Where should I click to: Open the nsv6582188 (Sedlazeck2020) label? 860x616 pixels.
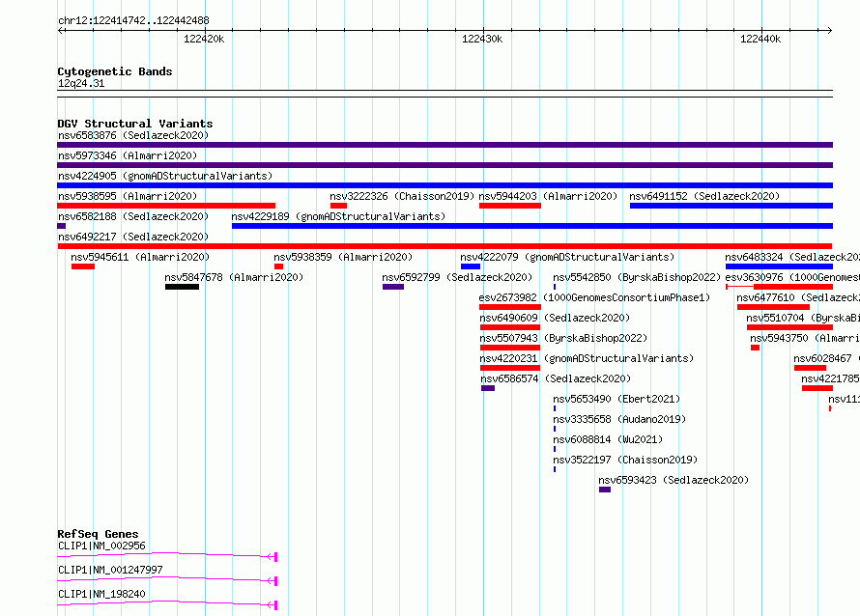pyautogui.click(x=133, y=216)
